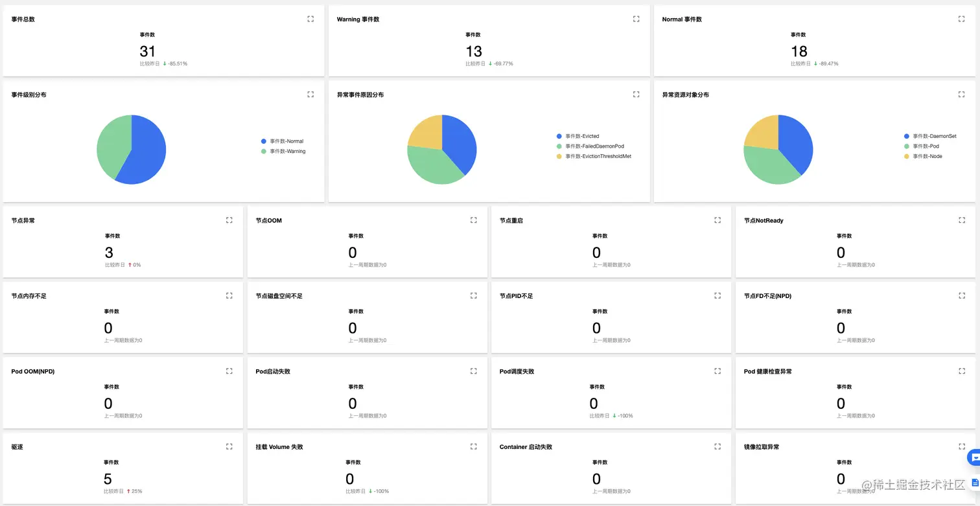Screen dimensions: 980x506
Task: Toggle 事件数-Normal legend series
Action: (x=282, y=141)
